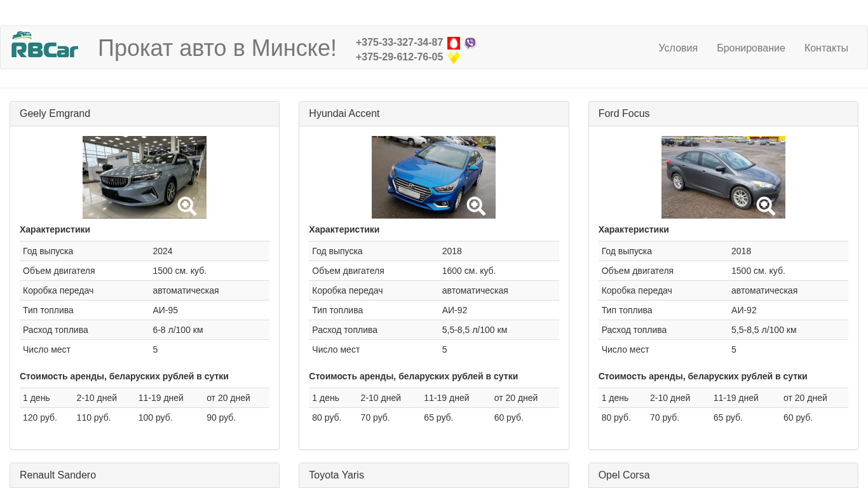Click Geely Emgrand Стоимость аренды heading
The image size is (868, 488).
pos(124,376)
